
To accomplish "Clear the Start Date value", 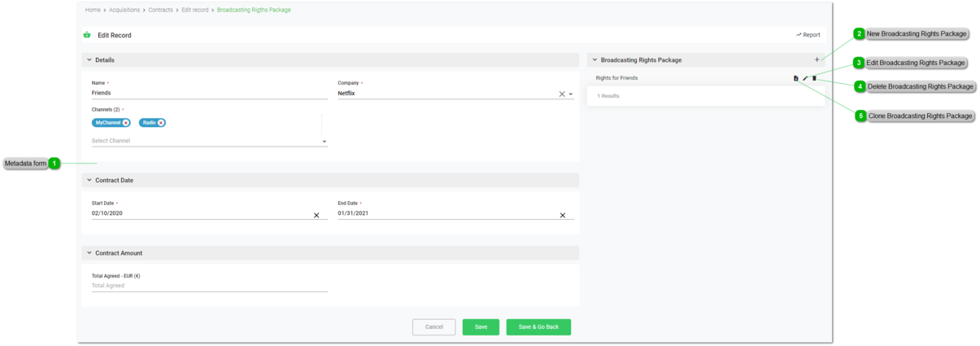I will coord(316,216).
